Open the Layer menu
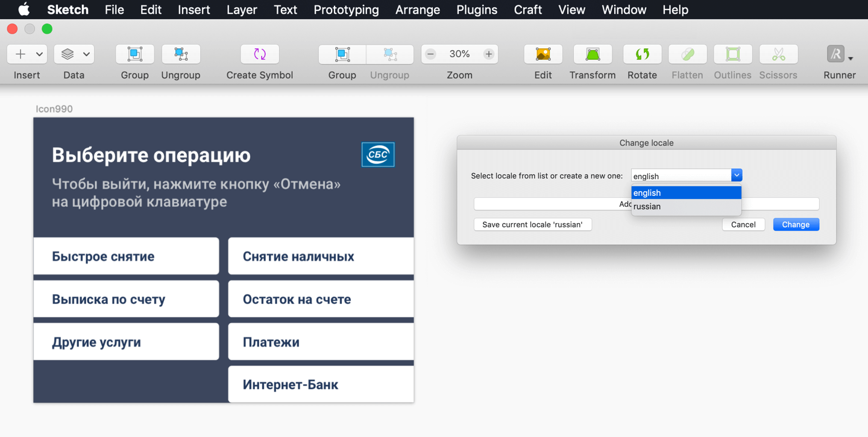Screen dimensions: 868x437 pos(242,10)
